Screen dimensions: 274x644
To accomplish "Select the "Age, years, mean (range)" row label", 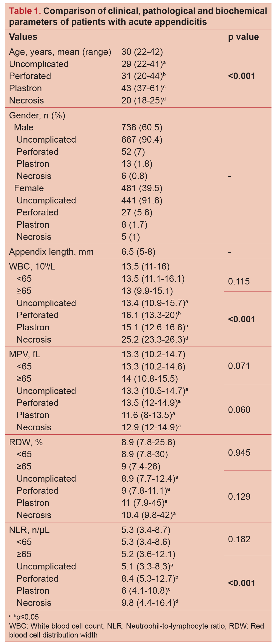I will pyautogui.click(x=60, y=52).
